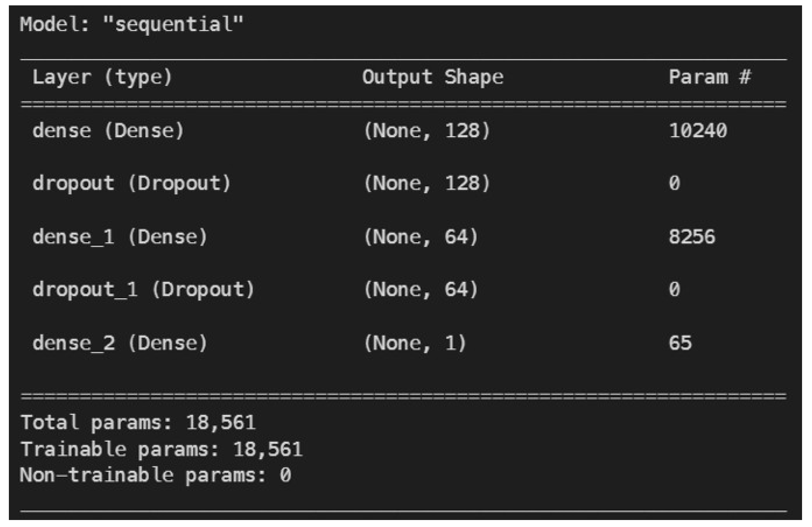812x527 pixels.
Task: Click the "Total params: 18,561" line
Action: [x=138, y=423]
